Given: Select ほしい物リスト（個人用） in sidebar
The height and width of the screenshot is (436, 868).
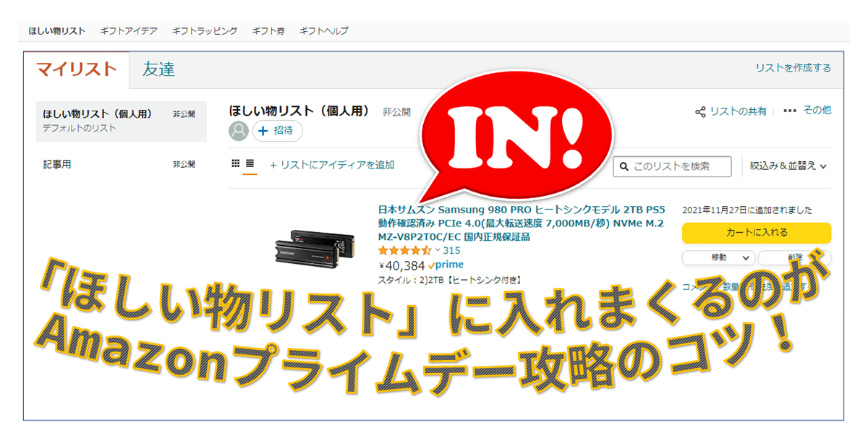Looking at the screenshot, I should tap(122, 121).
